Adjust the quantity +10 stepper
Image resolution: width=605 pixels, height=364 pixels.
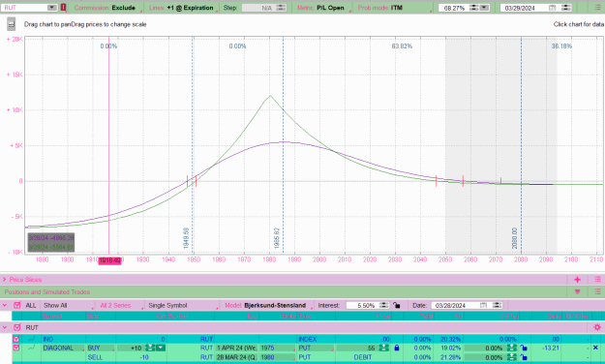150,348
